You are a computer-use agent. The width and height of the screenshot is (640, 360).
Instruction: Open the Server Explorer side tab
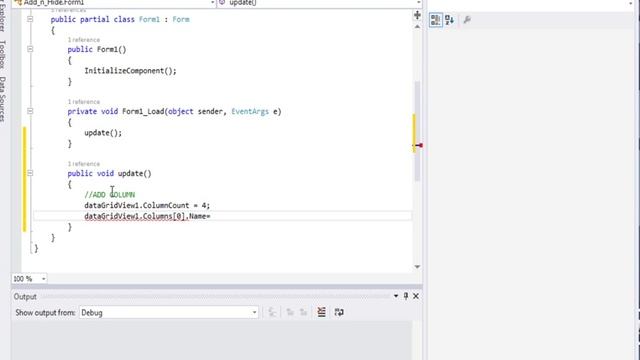click(x=3, y=16)
